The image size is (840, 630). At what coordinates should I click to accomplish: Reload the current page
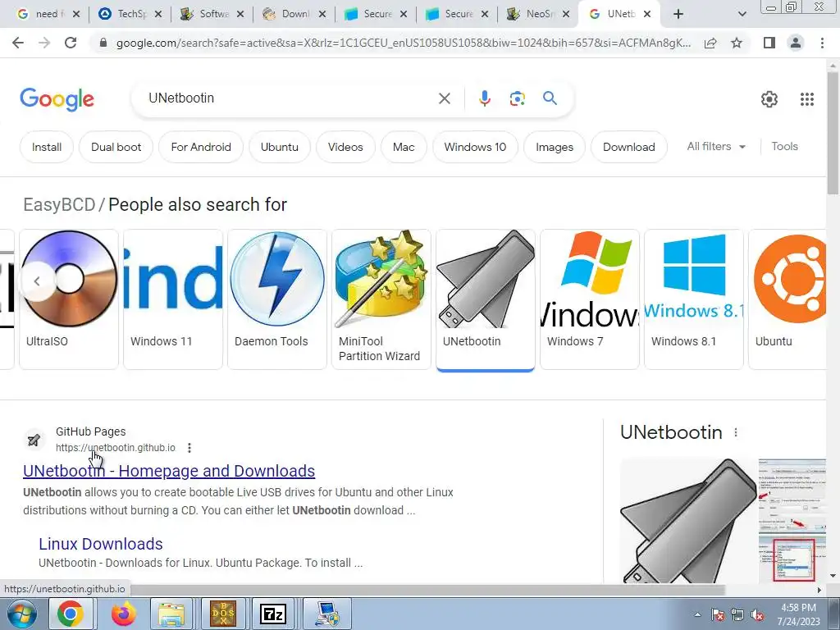[71, 43]
